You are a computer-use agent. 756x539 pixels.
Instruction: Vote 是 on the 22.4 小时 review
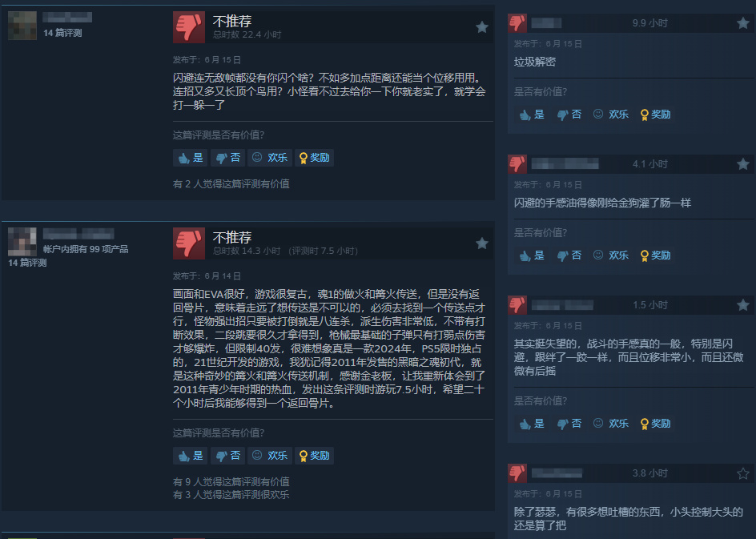tap(191, 158)
